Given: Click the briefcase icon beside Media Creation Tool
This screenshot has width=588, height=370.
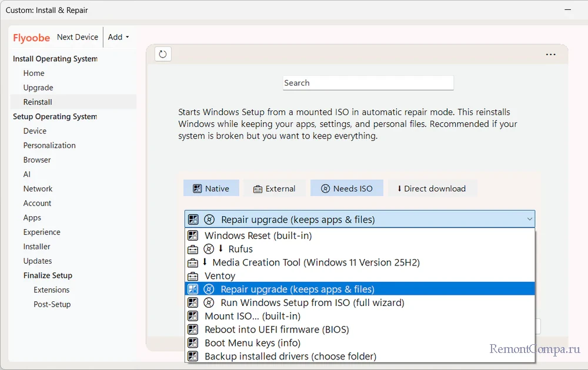Looking at the screenshot, I should click(x=193, y=263).
